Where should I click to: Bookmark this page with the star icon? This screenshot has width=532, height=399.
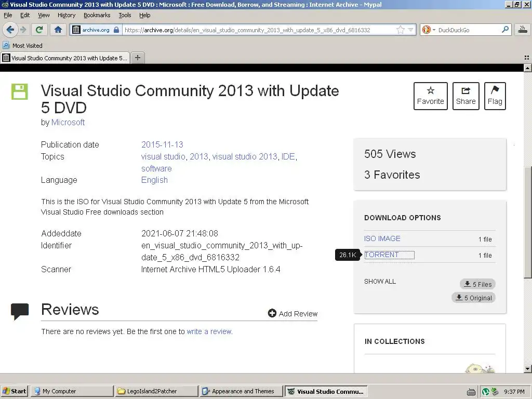coord(401,30)
